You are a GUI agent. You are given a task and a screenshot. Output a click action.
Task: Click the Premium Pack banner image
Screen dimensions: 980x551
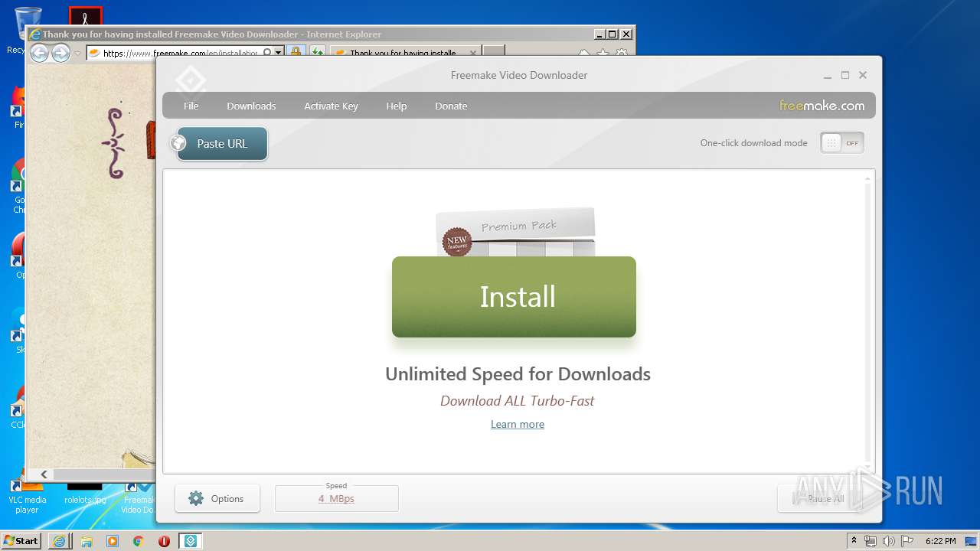[515, 232]
